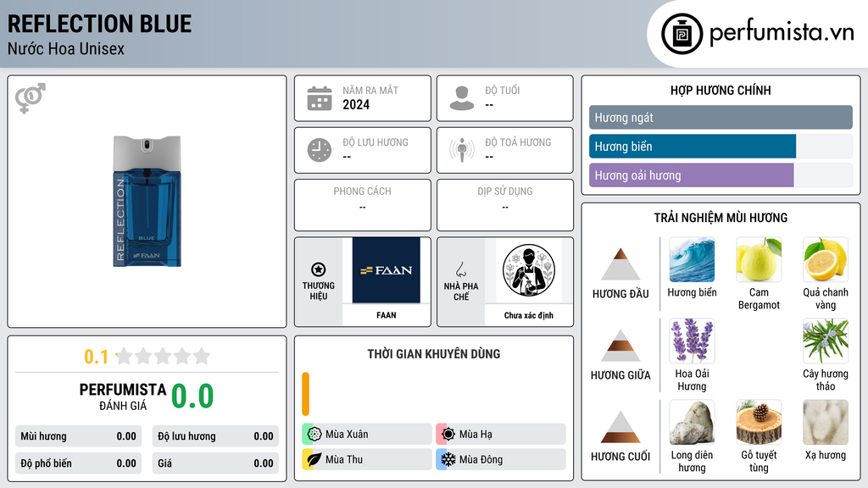Screen dimensions: 868x488
Task: Click the nose icon for Nhà pha chế
Action: click(x=460, y=269)
